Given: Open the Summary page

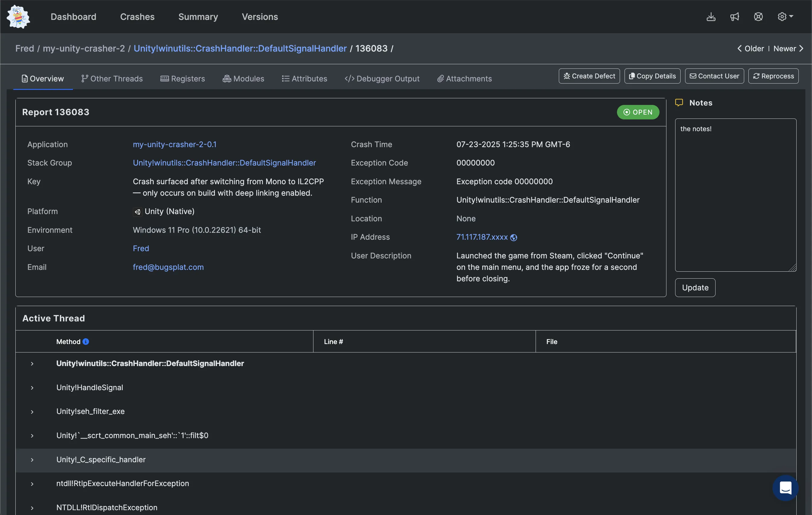Looking at the screenshot, I should (x=198, y=17).
